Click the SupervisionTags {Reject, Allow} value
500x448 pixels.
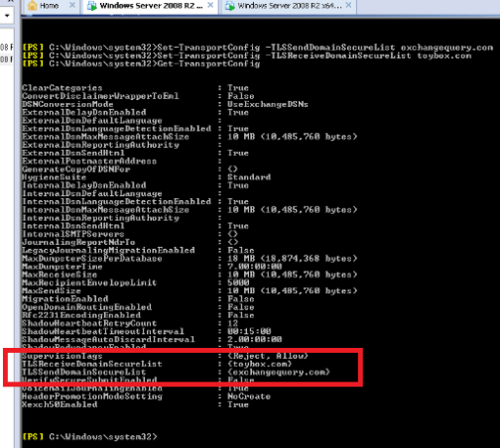[x=268, y=356]
